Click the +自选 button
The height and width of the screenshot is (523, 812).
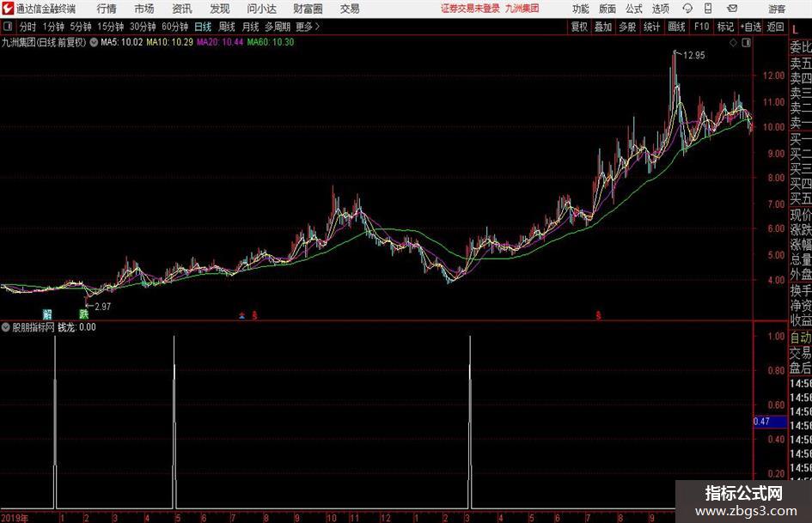pyautogui.click(x=750, y=27)
